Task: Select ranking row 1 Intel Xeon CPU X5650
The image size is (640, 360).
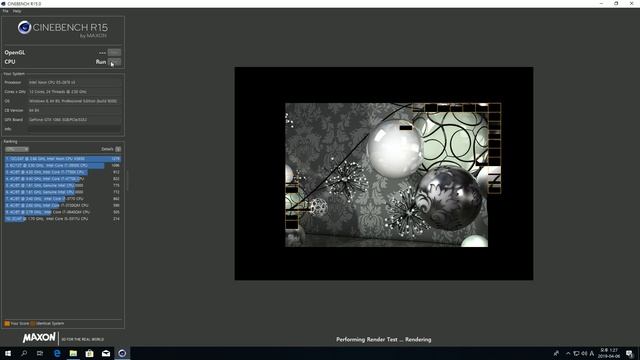Action: (x=63, y=159)
